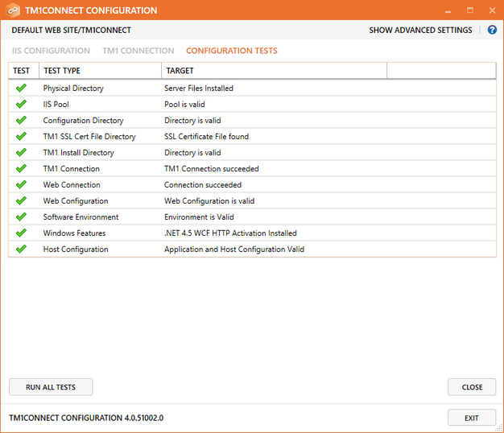
Task: Close the window using the title bar X
Action: tap(492, 10)
